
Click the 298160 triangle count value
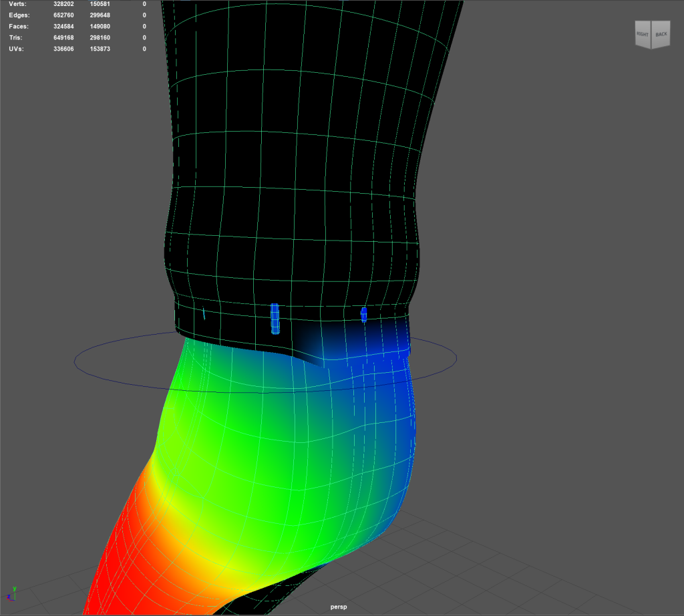(x=101, y=38)
